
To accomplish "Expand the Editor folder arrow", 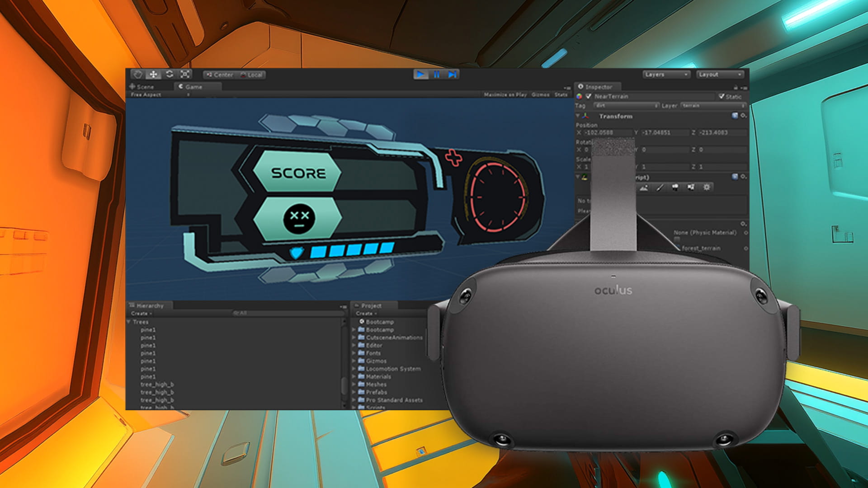I will pos(354,345).
